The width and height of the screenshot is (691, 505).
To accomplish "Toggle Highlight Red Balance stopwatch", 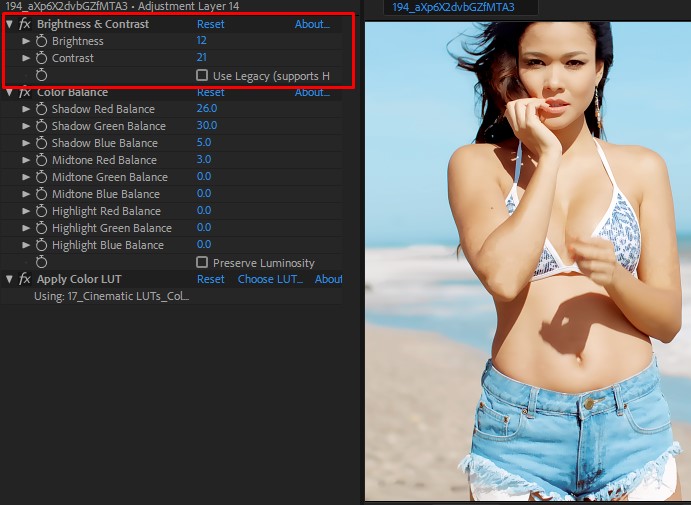I will 41,211.
